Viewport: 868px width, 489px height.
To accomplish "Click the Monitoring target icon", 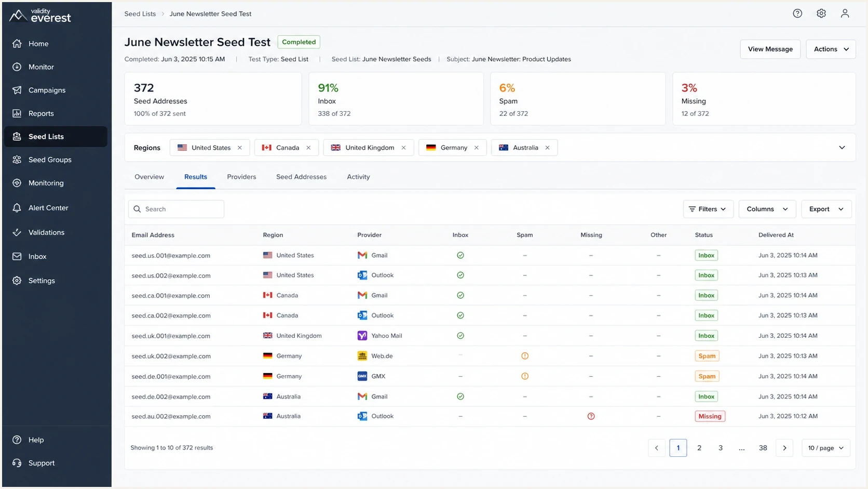I will click(x=17, y=183).
